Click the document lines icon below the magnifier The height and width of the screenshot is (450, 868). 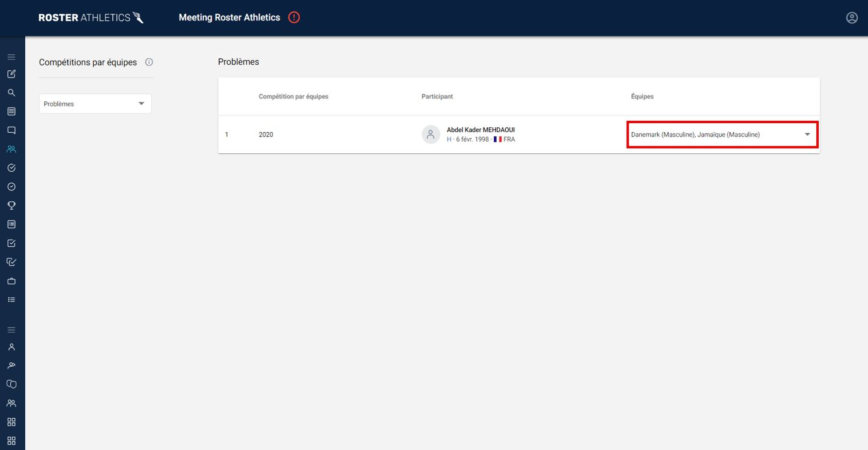pos(11,112)
